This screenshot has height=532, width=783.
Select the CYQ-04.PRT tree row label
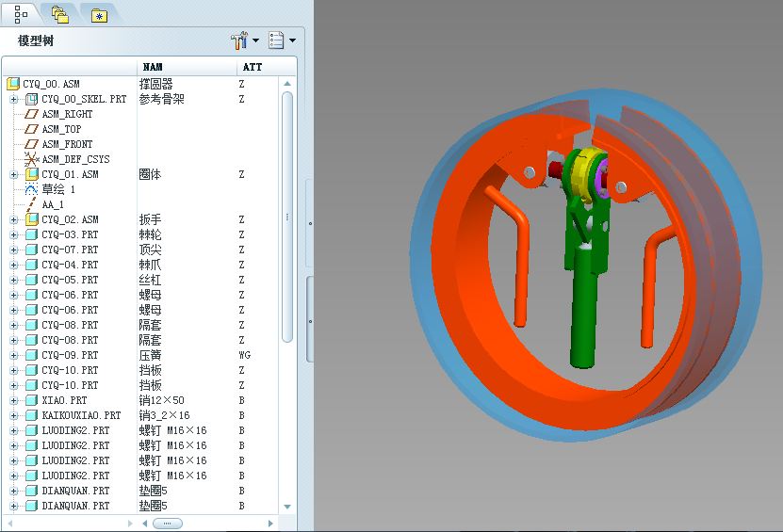point(70,265)
